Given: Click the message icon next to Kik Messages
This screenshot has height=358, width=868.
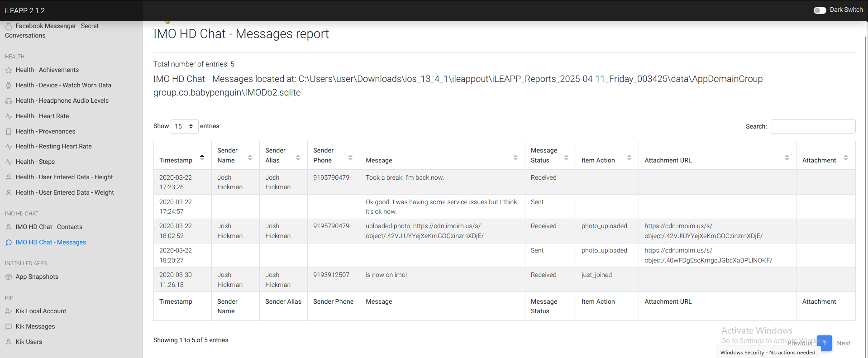Looking at the screenshot, I should (9, 327).
